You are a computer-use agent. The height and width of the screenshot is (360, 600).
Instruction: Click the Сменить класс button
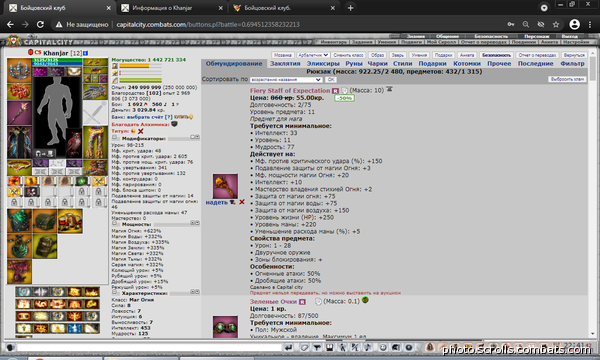(348, 55)
